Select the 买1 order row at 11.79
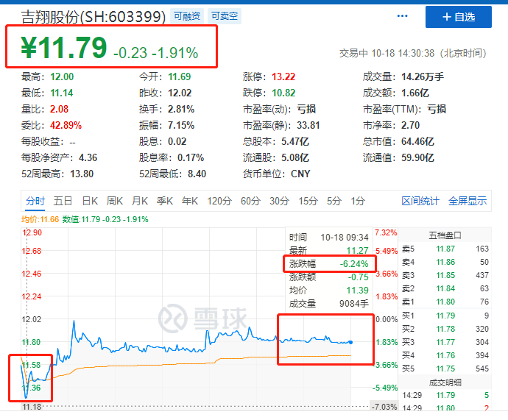 tap(445, 316)
